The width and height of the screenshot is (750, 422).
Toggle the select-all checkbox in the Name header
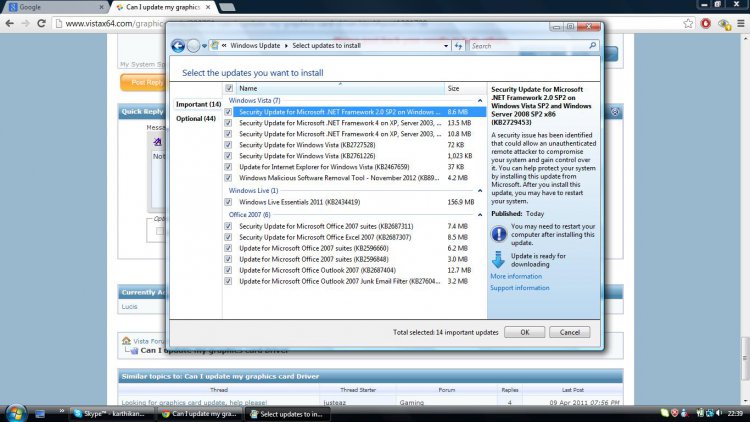tap(229, 88)
